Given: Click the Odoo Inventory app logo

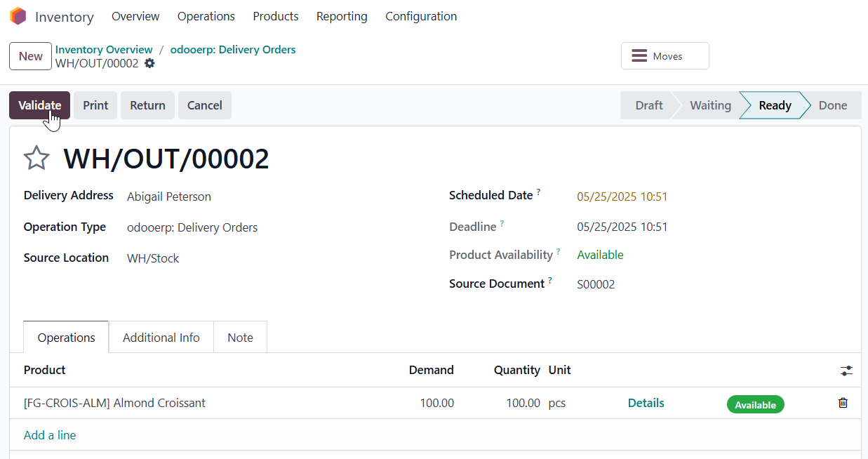Looking at the screenshot, I should tap(18, 16).
